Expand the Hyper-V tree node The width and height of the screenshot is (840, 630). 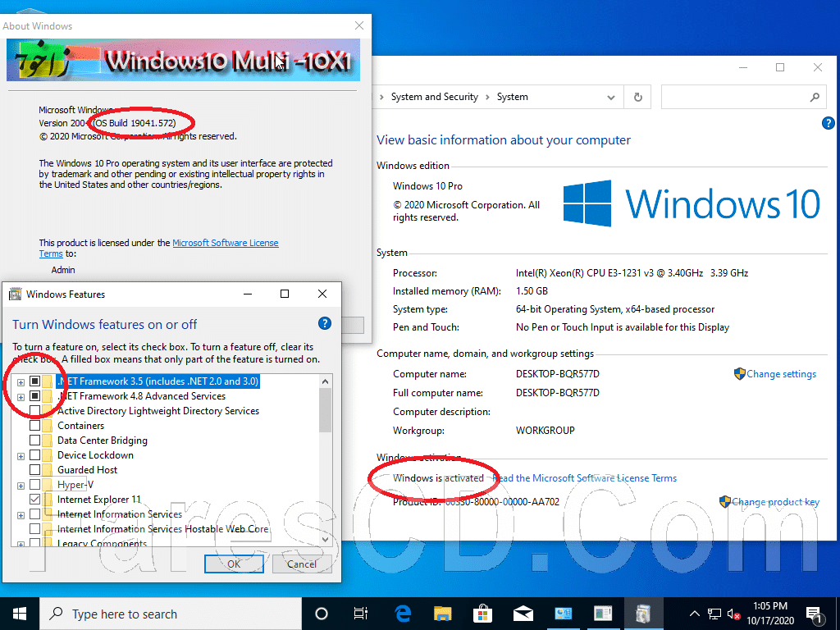click(x=21, y=486)
